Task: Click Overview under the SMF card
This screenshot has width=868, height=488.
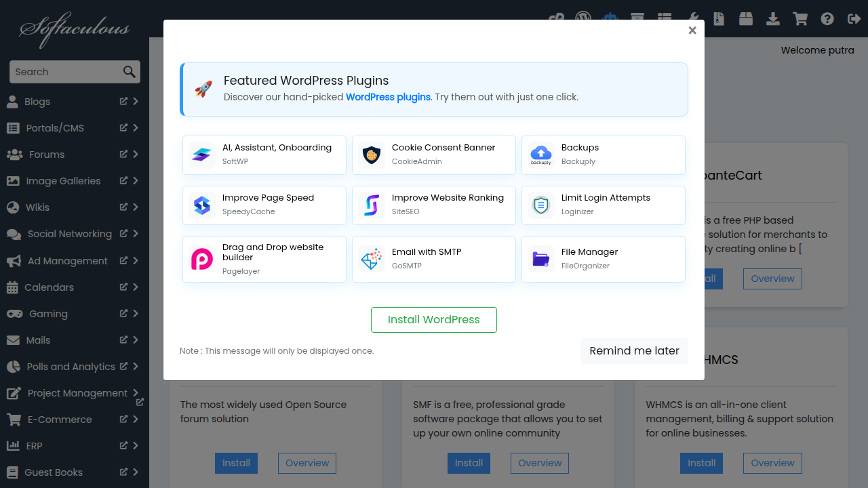Action: click(540, 463)
